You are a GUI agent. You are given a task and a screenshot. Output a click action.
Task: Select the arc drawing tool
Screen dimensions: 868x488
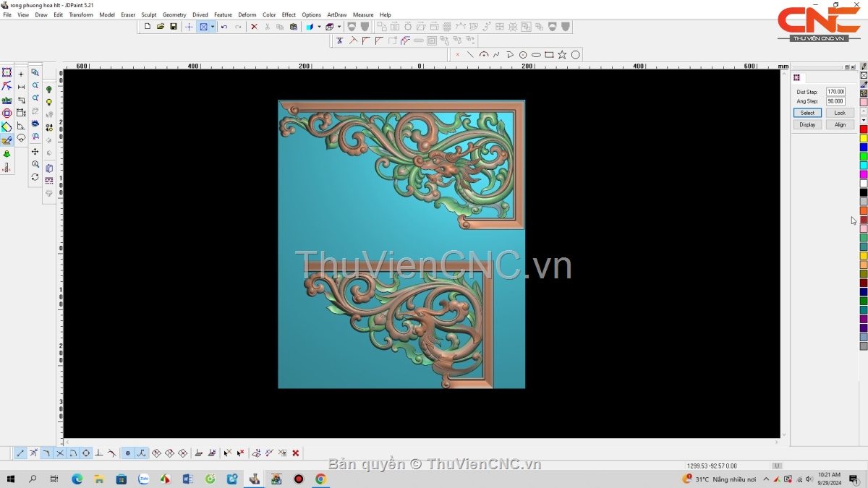click(x=484, y=55)
